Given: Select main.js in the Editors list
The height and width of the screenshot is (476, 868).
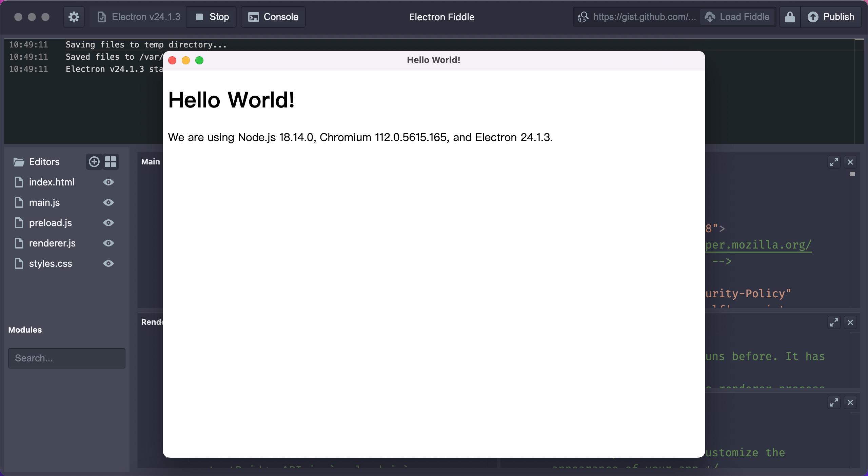Looking at the screenshot, I should tap(44, 202).
